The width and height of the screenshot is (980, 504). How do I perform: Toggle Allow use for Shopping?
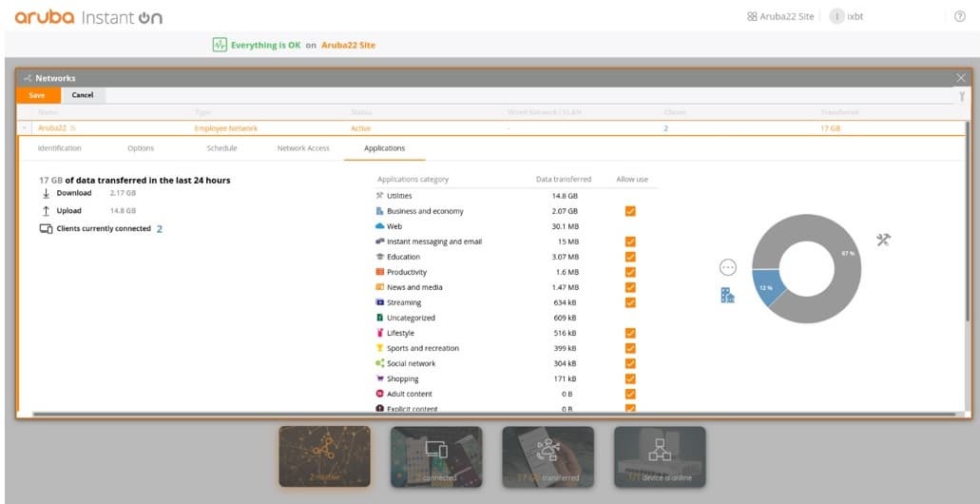tap(630, 378)
